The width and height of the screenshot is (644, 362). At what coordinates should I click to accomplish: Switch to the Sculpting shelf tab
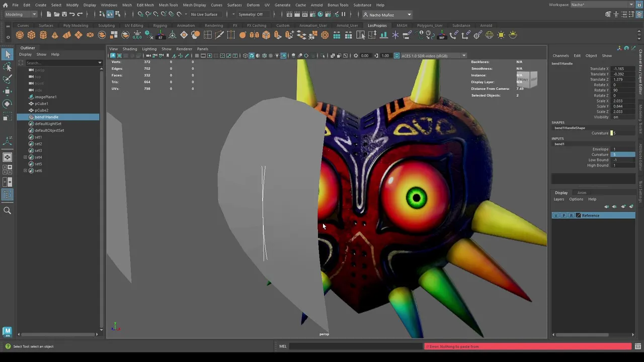[x=106, y=26]
